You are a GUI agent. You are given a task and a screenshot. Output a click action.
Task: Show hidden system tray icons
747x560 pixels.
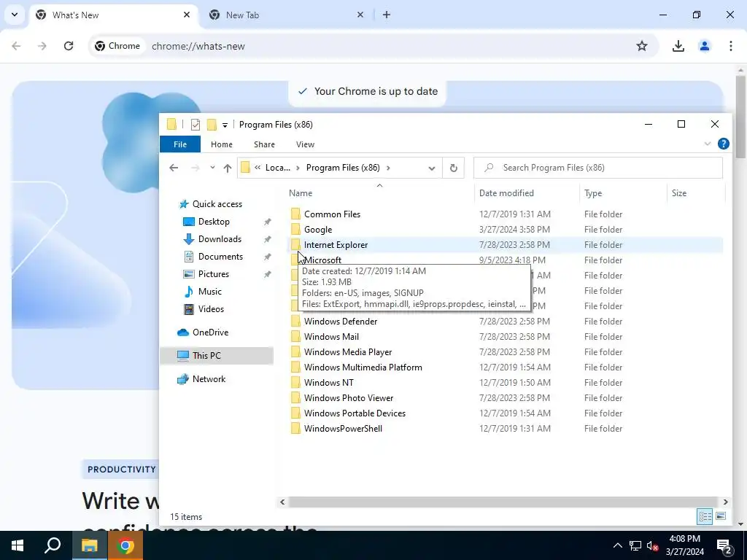click(x=617, y=545)
